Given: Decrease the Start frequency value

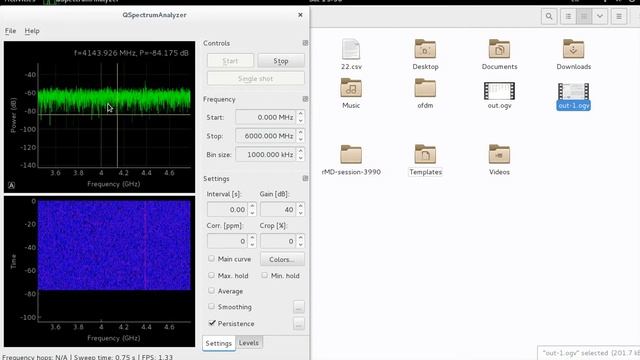Looking at the screenshot, I should (300, 121).
